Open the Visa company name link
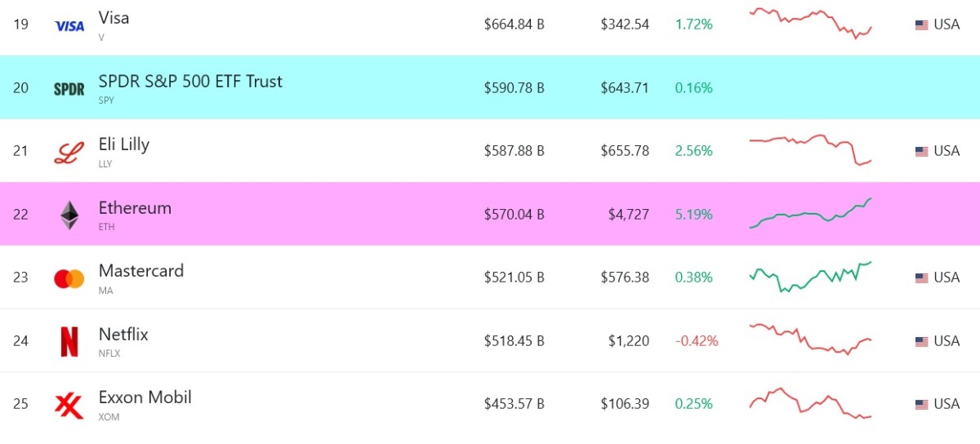The image size is (980, 444). tap(114, 17)
